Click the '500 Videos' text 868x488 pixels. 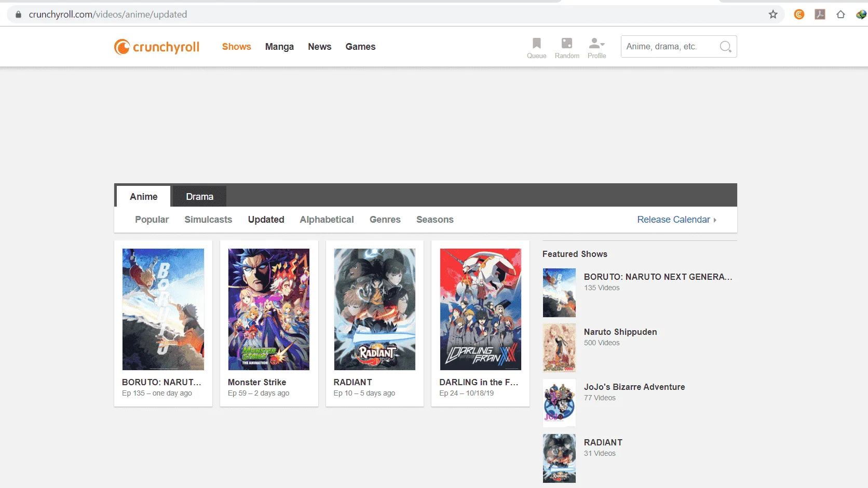[x=602, y=343]
